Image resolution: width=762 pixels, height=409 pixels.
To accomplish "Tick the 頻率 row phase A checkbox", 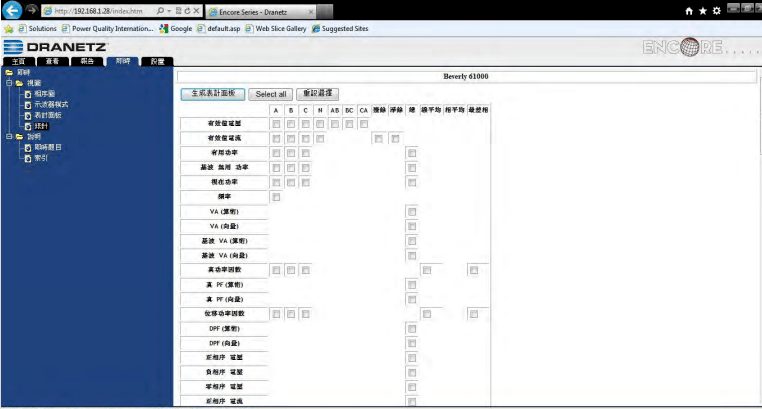I will [276, 197].
